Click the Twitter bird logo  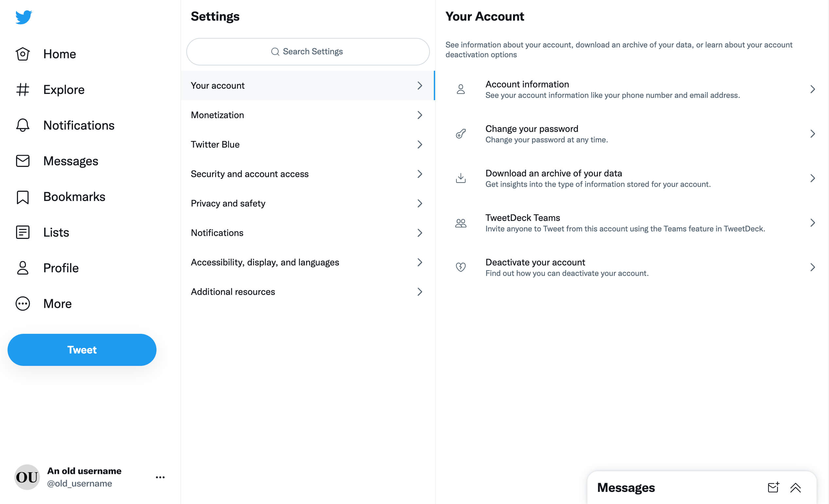tap(24, 17)
